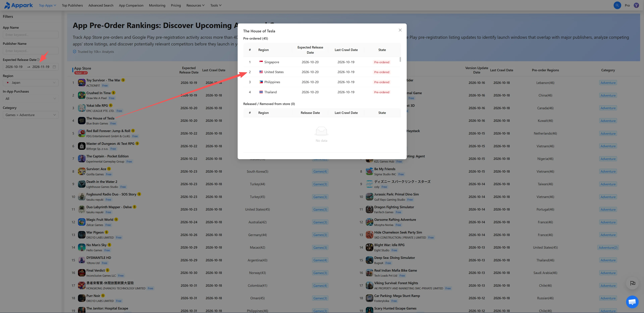Click Jurassic Park: Primal Dino Sim icon

point(369,197)
